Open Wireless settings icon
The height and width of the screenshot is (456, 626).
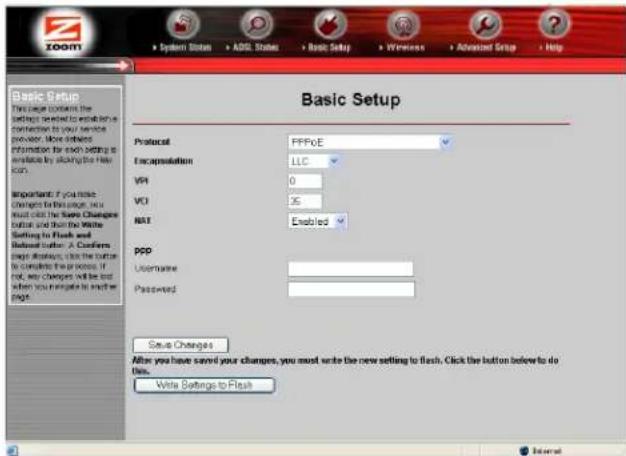click(403, 24)
